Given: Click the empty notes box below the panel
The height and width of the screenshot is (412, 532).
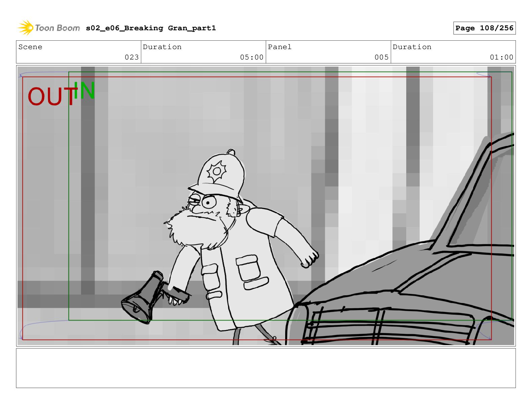Looking at the screenshot, I should (266, 368).
